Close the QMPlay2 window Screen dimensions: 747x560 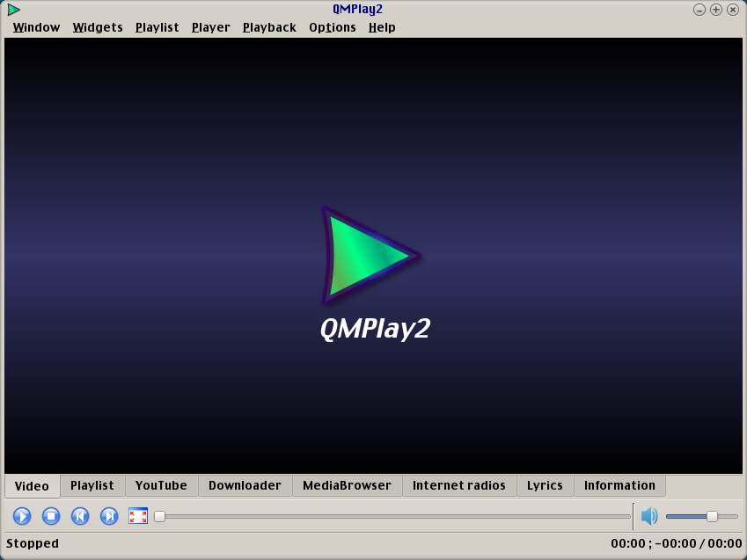pos(733,10)
